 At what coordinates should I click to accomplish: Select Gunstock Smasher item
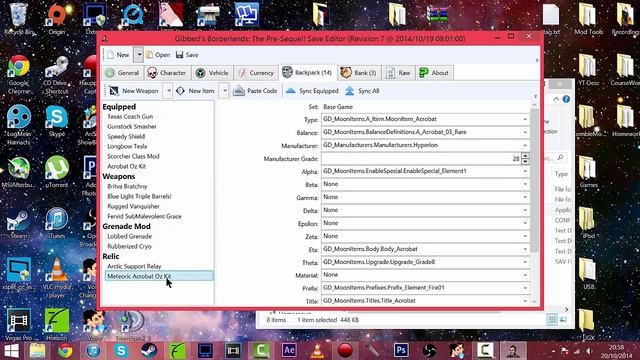(x=132, y=127)
